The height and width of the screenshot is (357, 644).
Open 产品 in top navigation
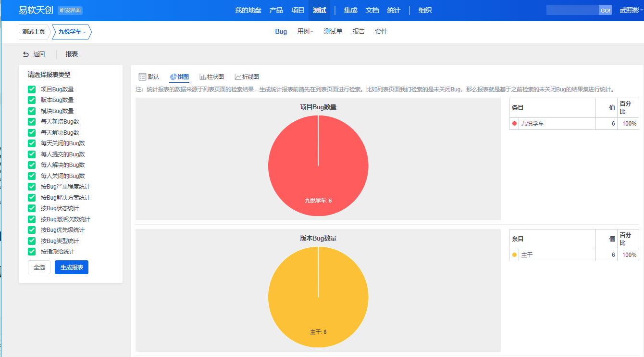276,10
